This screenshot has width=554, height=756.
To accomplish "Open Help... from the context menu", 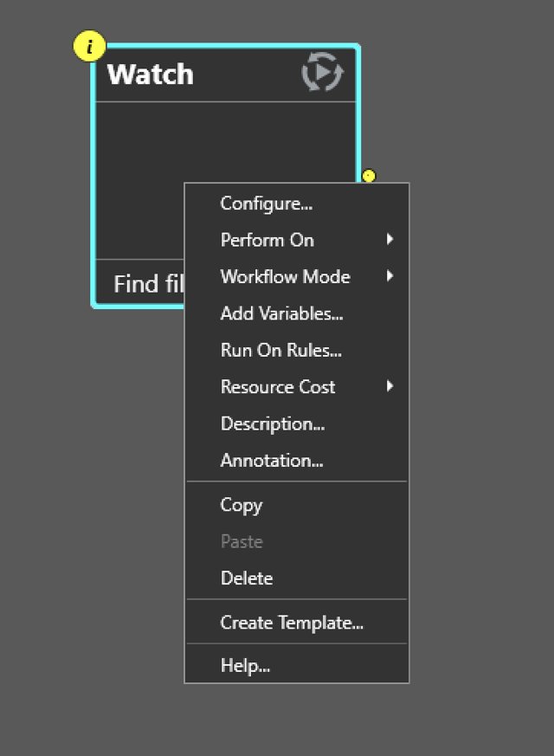I will point(297,665).
